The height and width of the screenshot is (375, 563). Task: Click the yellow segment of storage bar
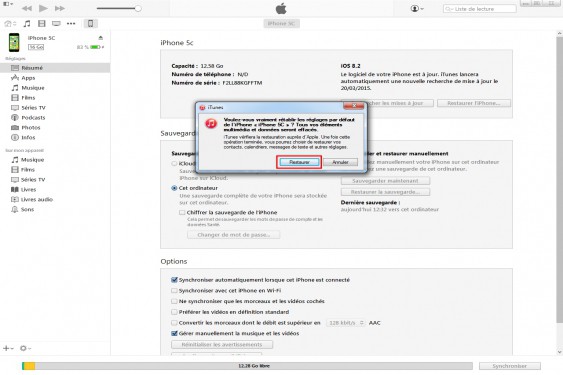(x=29, y=366)
